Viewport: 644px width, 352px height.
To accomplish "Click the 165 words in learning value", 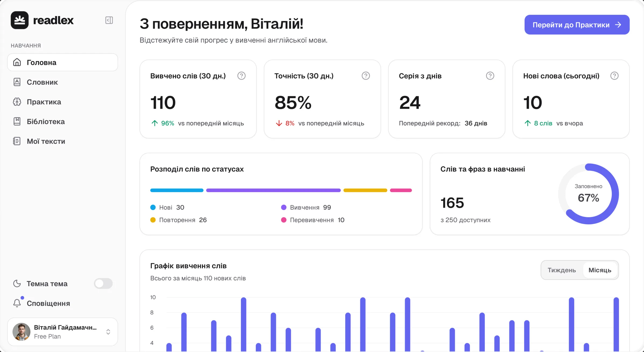I will click(452, 203).
